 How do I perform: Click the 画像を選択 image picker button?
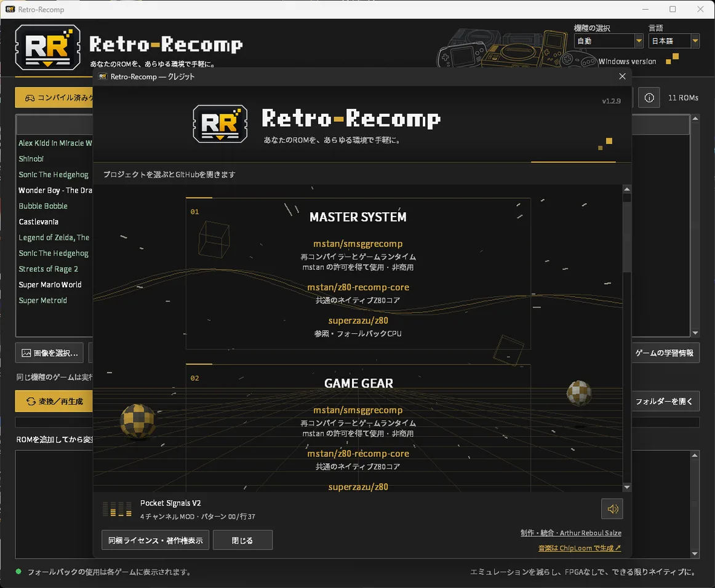point(49,353)
